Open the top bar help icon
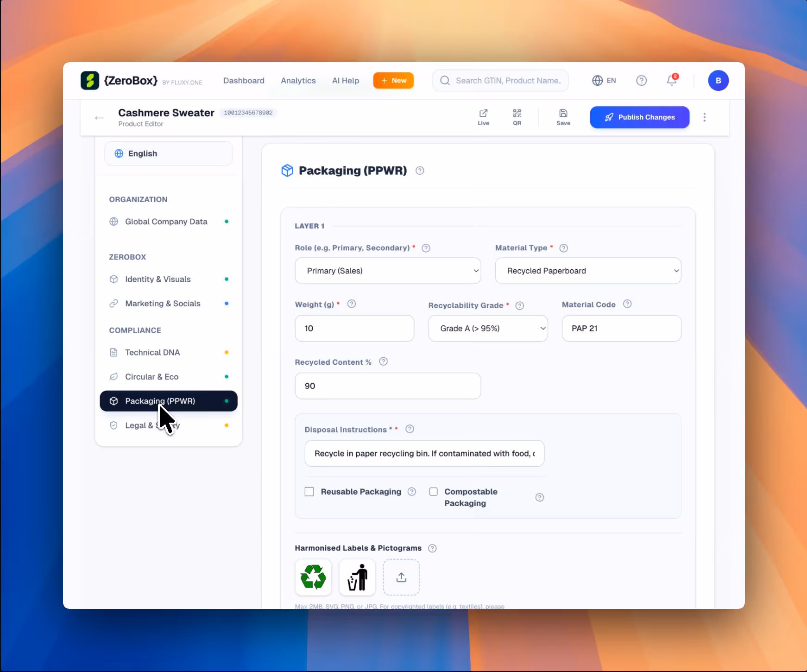The width and height of the screenshot is (807, 672). click(x=641, y=81)
